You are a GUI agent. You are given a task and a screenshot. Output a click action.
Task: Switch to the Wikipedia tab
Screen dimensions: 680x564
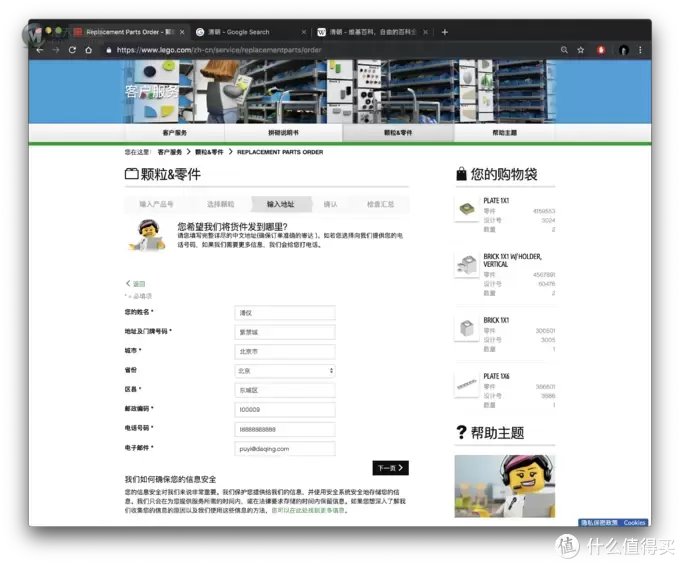click(372, 32)
